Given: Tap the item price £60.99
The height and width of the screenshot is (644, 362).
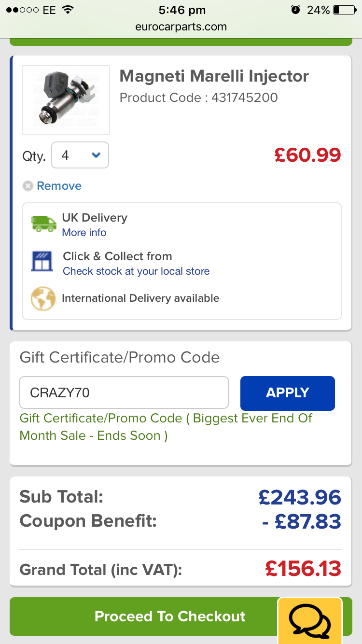Looking at the screenshot, I should 307,155.
